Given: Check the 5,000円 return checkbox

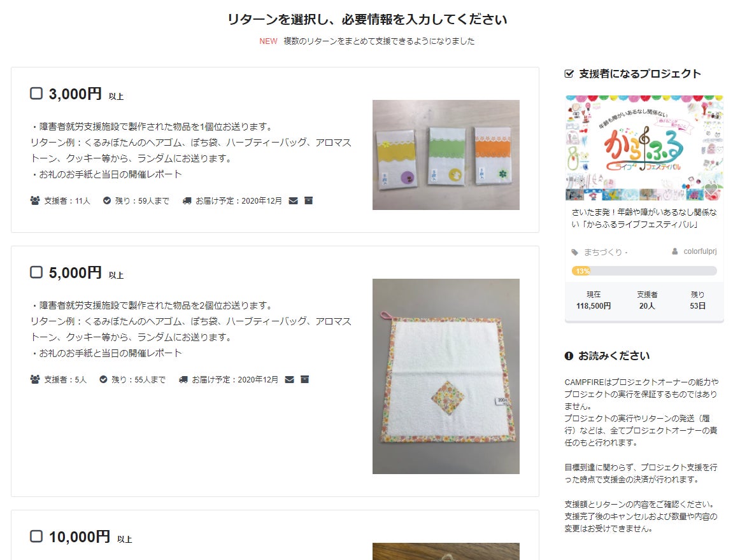Looking at the screenshot, I should pos(36,272).
